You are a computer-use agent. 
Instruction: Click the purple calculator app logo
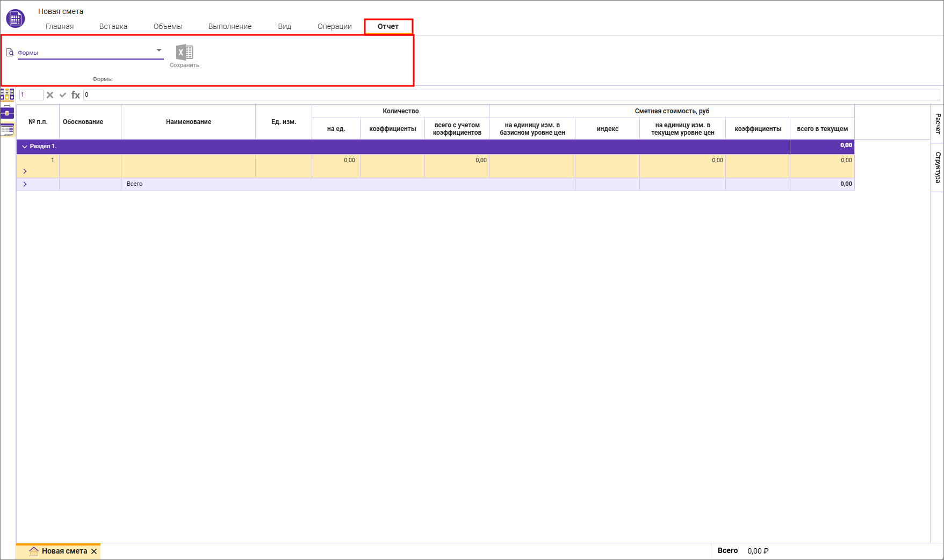[x=15, y=19]
